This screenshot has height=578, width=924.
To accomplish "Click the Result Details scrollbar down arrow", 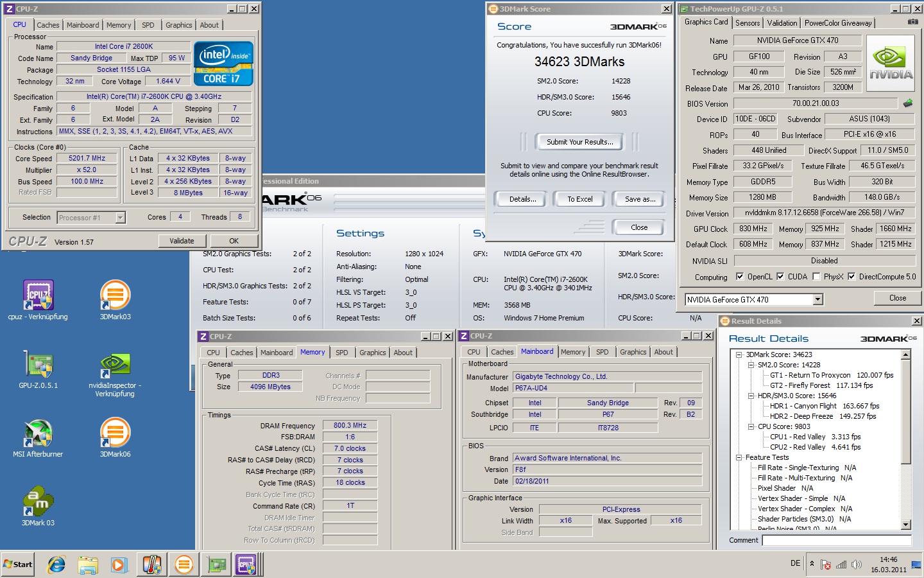I will (906, 525).
